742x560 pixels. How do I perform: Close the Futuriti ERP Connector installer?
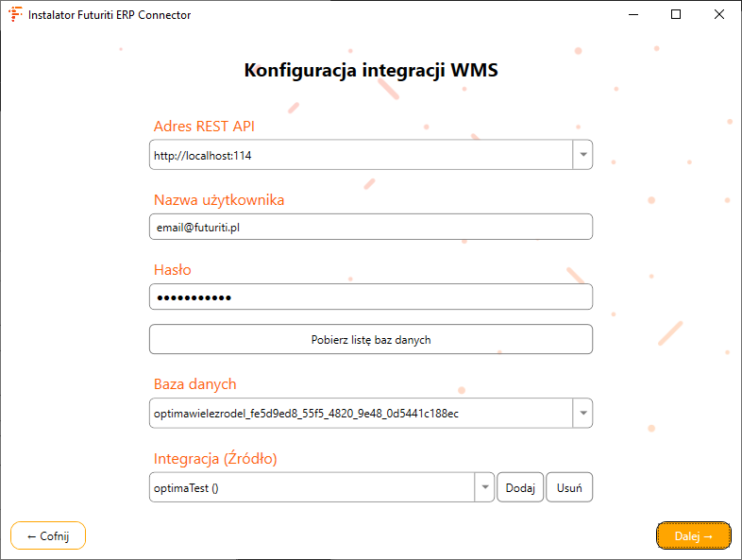719,15
